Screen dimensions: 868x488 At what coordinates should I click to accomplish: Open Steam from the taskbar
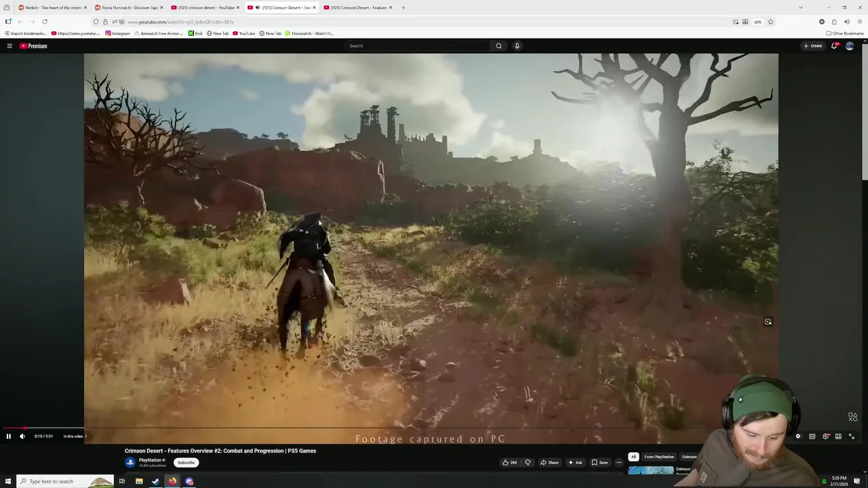pyautogui.click(x=156, y=481)
